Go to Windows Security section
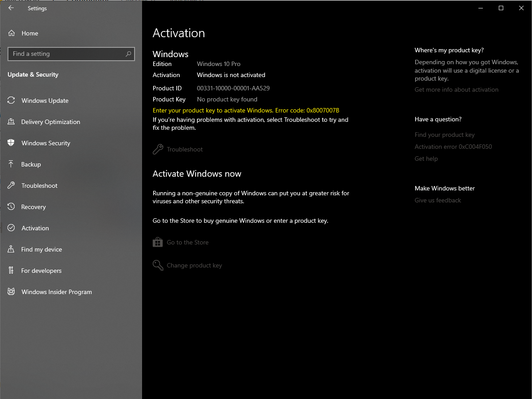The image size is (532, 399). tap(46, 143)
